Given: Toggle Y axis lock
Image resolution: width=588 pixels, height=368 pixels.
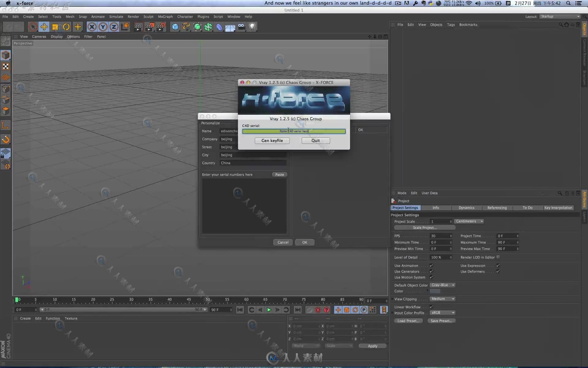Looking at the screenshot, I should (x=103, y=27).
